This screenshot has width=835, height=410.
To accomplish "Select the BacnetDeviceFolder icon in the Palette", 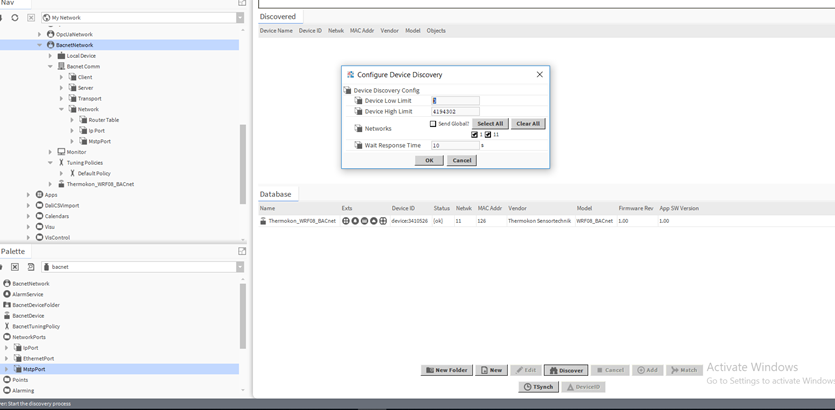I will click(x=7, y=305).
